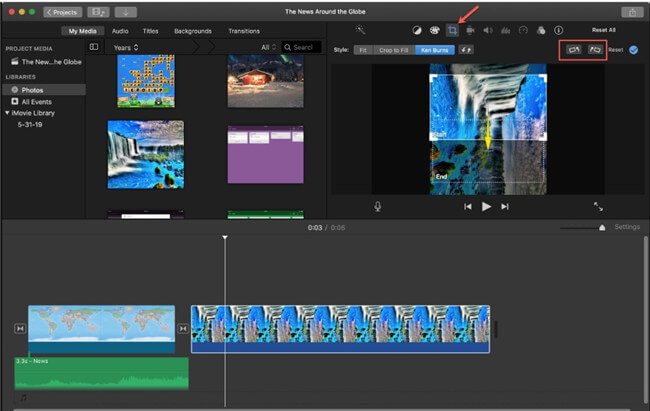650x411 pixels.
Task: Open the color balance tool
Action: [417, 31]
